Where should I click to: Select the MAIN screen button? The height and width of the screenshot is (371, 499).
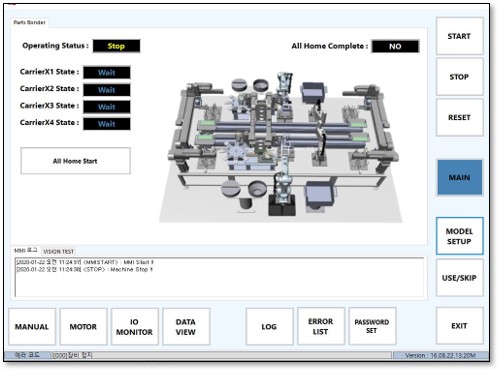[x=459, y=177]
